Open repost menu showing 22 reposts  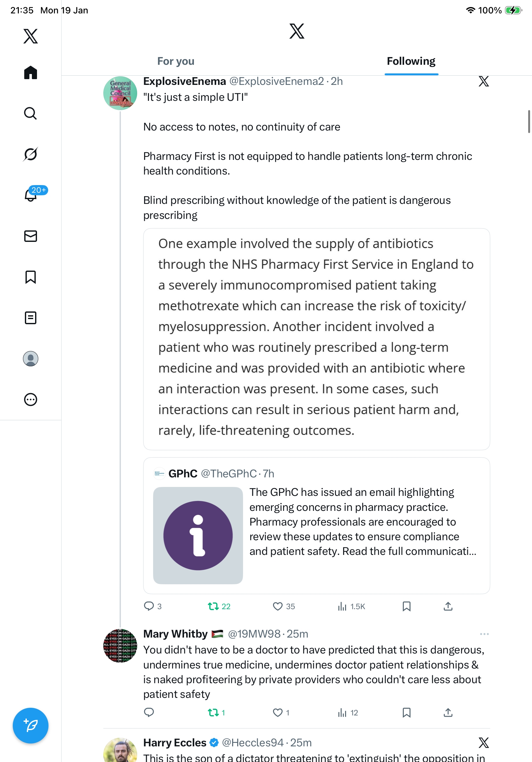click(x=213, y=606)
